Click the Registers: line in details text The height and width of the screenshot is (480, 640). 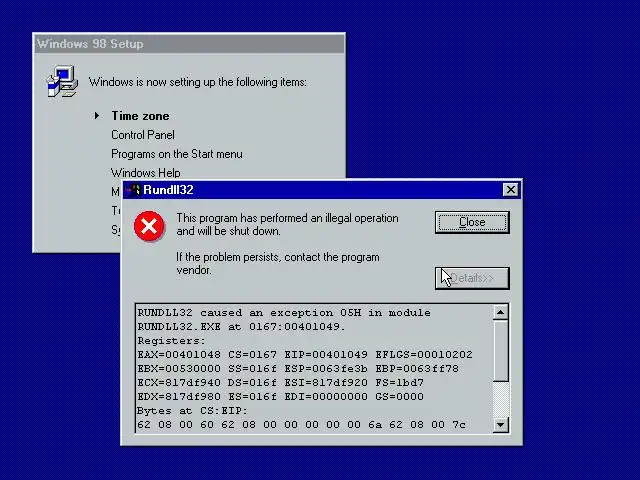pyautogui.click(x=171, y=340)
